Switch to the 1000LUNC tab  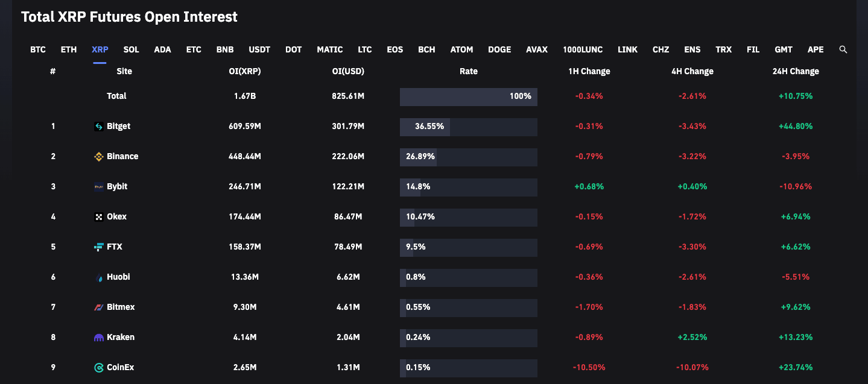583,49
